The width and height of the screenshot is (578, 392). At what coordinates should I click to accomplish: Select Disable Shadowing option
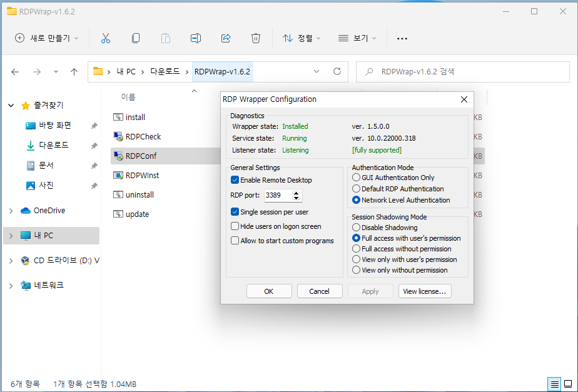(356, 228)
